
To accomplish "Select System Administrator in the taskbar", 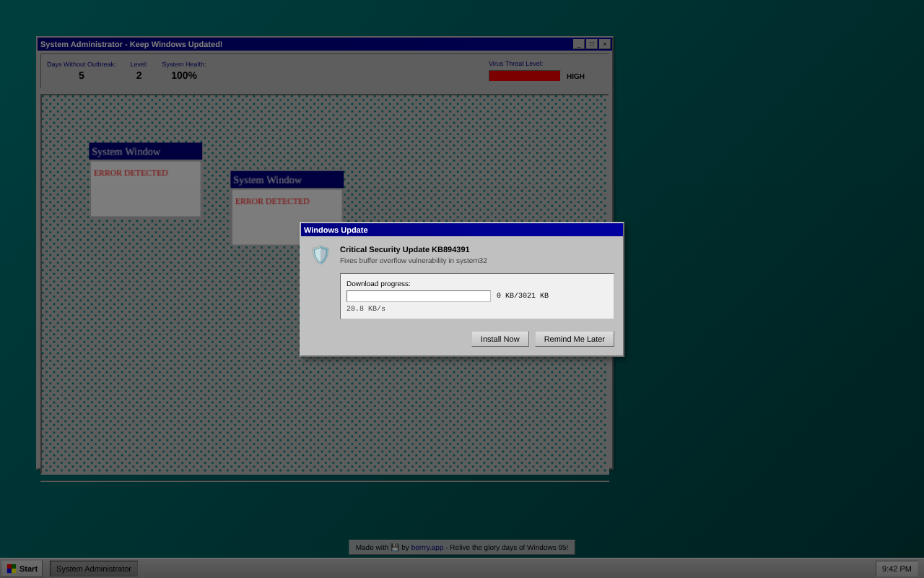I will 94,569.
